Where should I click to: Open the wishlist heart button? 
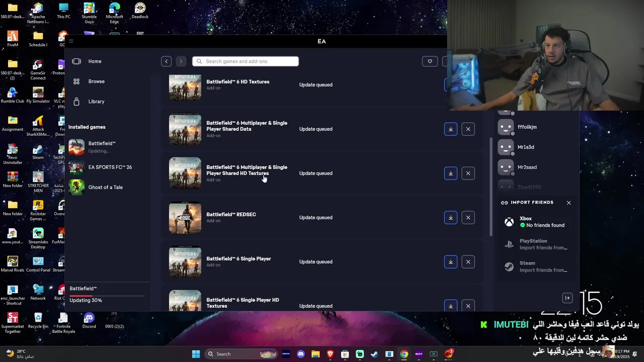[430, 61]
